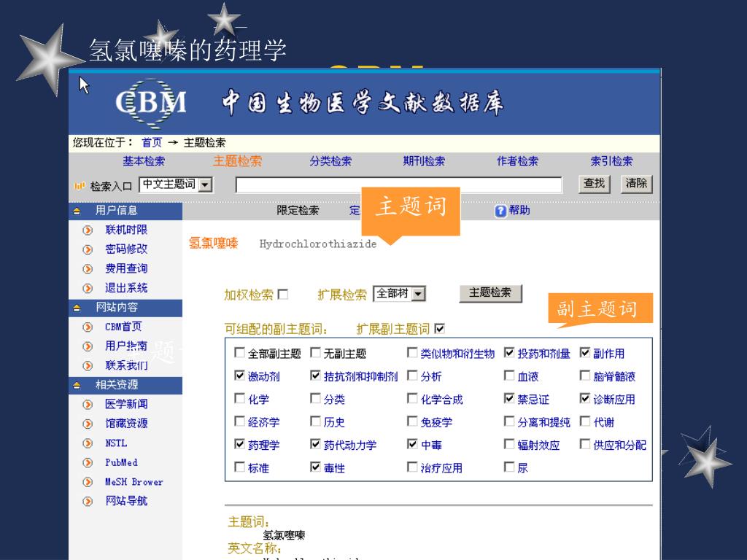Click the orange arrow icon beside PubMed
747x560 pixels.
click(x=88, y=462)
